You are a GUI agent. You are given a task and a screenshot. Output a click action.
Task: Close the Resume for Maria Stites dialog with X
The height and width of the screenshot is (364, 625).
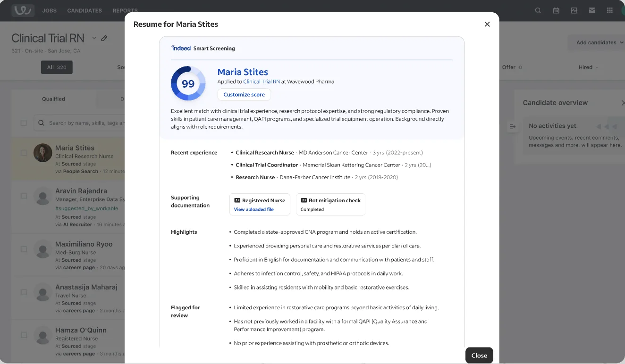[487, 24]
